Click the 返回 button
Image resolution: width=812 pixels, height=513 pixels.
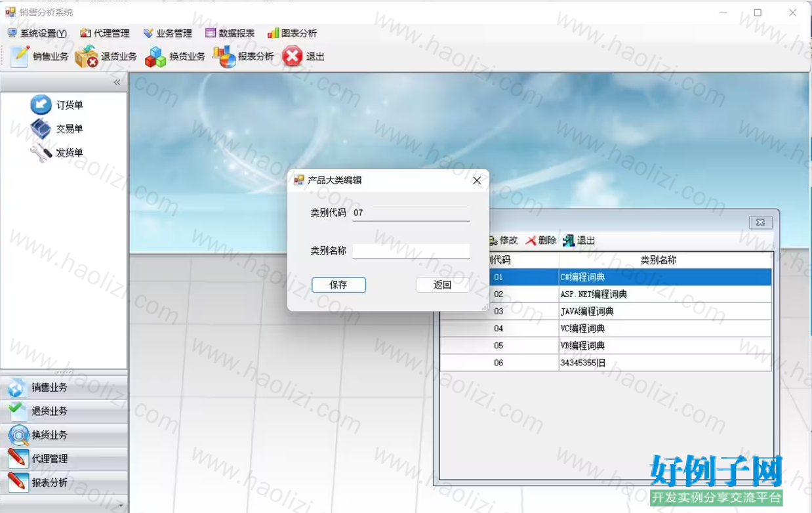point(443,285)
